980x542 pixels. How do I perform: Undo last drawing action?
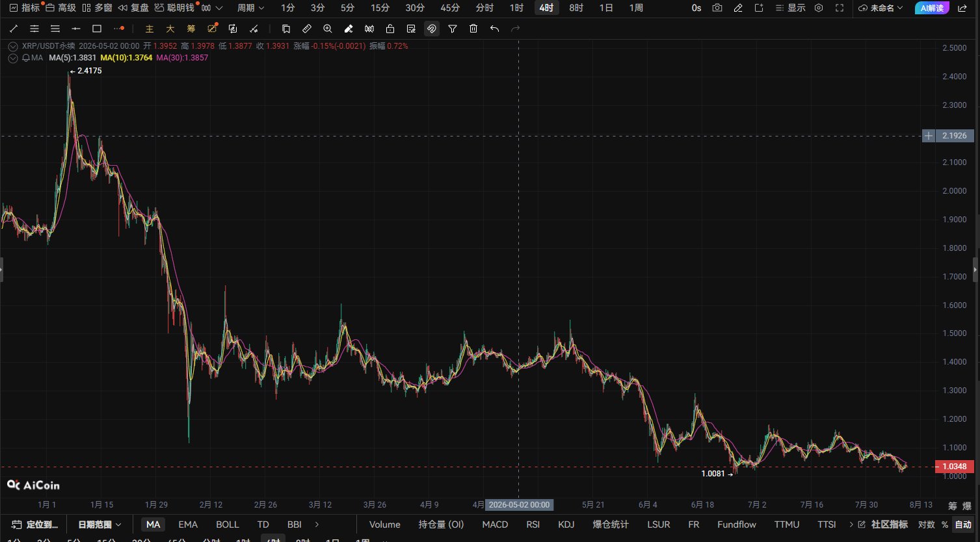click(x=494, y=29)
